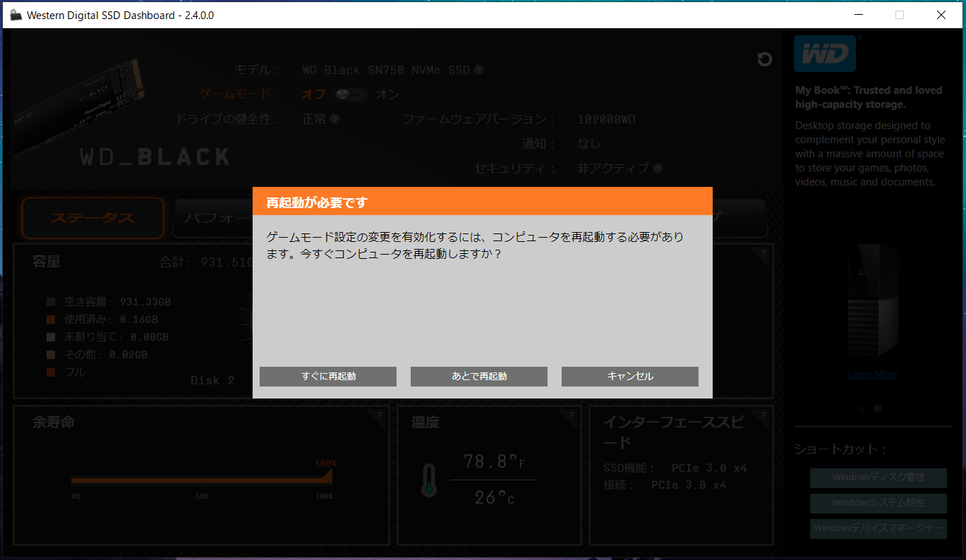
Task: Choose あとで再起動 in the dialog
Action: pyautogui.click(x=478, y=377)
